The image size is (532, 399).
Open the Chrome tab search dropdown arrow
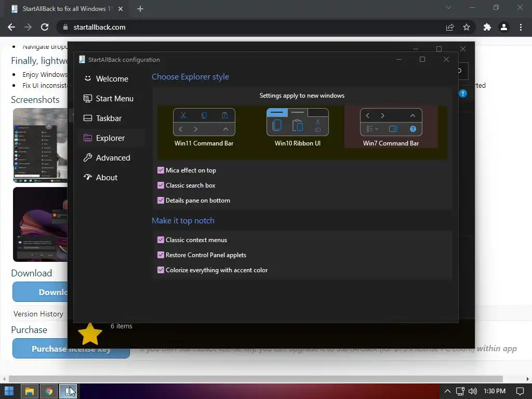tap(448, 7)
